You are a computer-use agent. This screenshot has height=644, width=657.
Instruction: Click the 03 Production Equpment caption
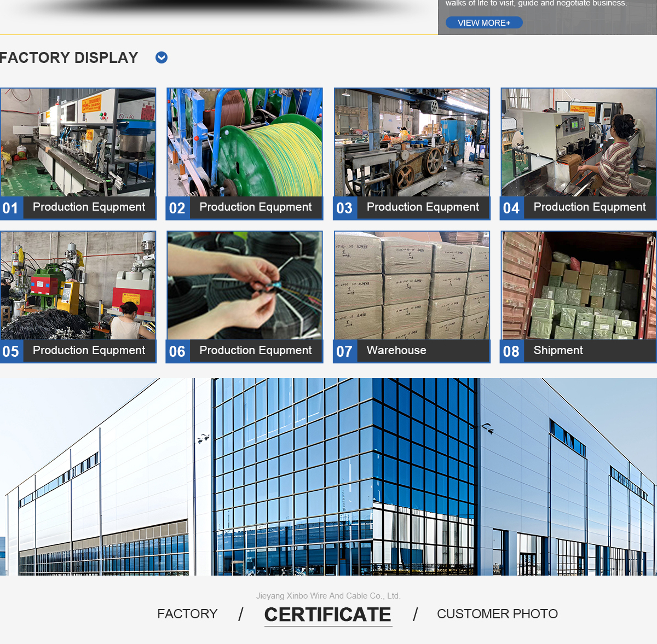coord(423,207)
